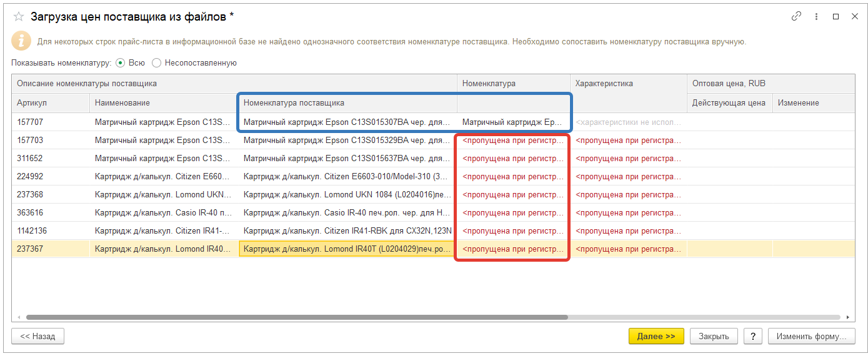868x356 pixels.
Task: Close window with the X icon
Action: [854, 17]
